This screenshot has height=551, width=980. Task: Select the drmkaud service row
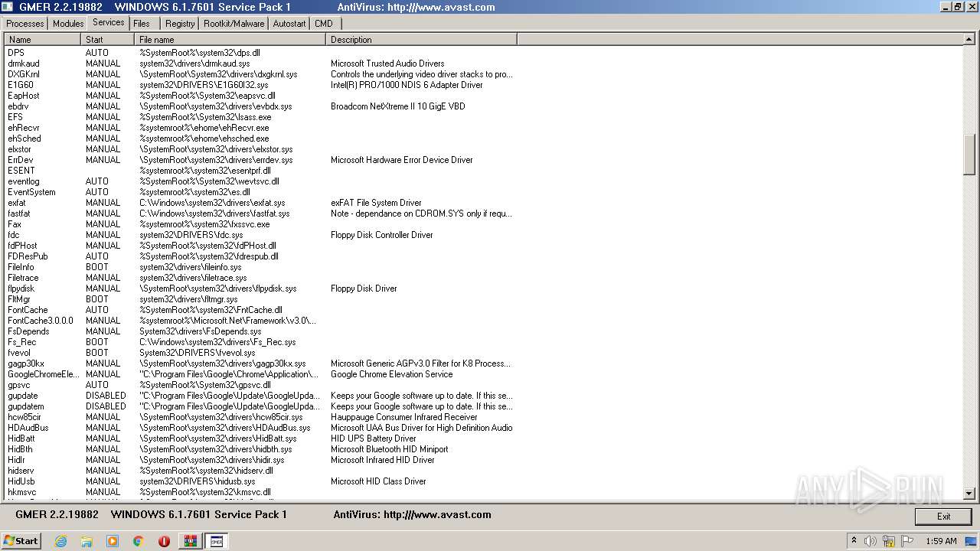(x=260, y=64)
